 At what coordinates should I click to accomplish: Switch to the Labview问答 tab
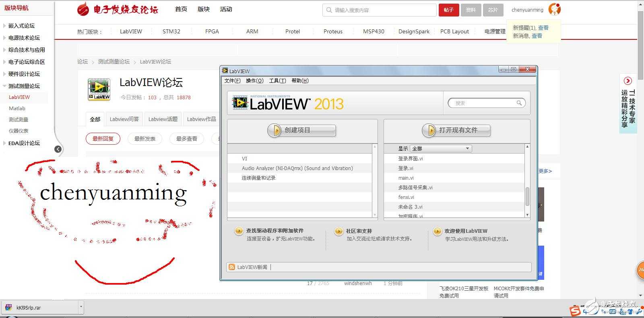pyautogui.click(x=124, y=119)
